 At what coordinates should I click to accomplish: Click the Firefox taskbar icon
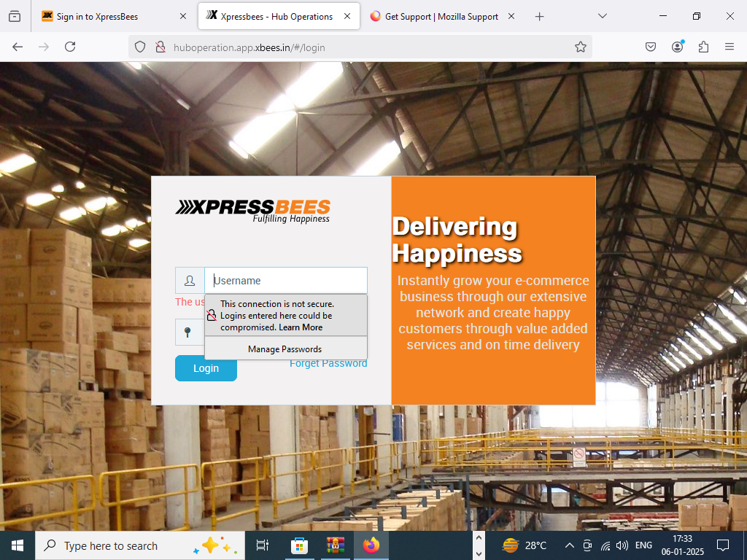tap(371, 545)
